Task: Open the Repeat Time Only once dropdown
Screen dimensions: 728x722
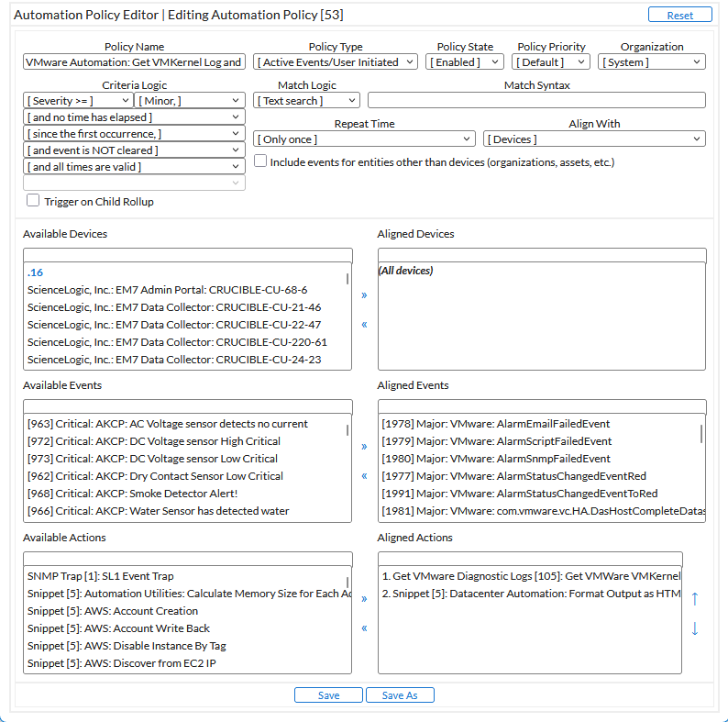Action: (x=364, y=139)
